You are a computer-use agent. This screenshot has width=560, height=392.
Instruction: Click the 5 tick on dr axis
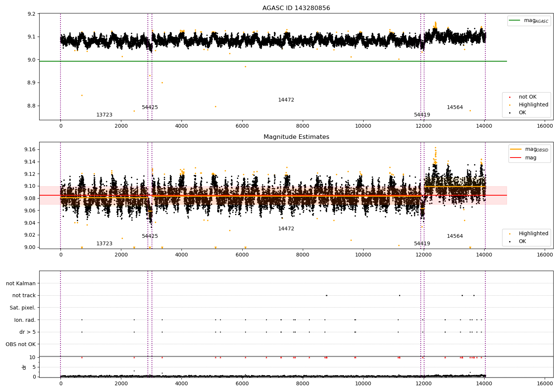34,367
